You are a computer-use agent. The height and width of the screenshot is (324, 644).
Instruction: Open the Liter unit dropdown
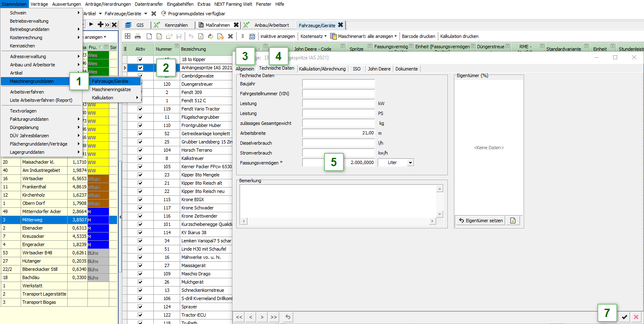[x=410, y=163]
